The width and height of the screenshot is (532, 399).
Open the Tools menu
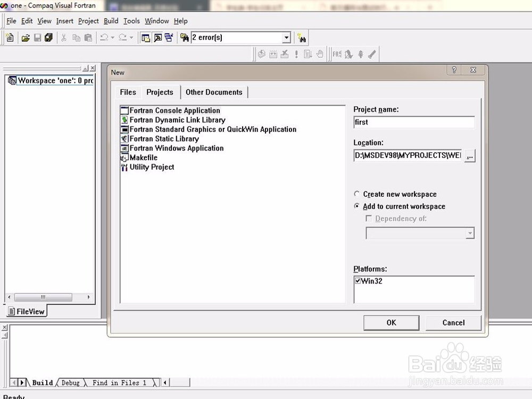point(131,21)
